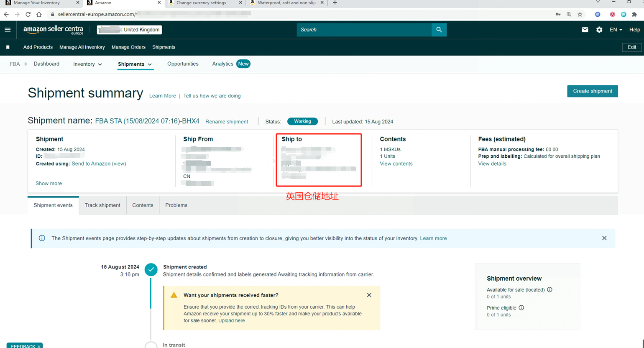Screen dimensions: 644x348
Task: Open the Contents tab
Action: coord(143,205)
